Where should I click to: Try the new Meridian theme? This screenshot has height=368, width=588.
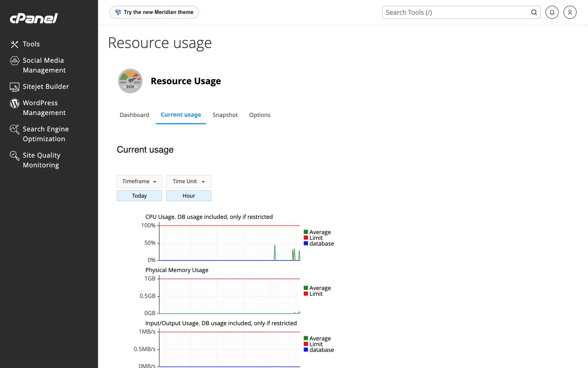pyautogui.click(x=154, y=12)
